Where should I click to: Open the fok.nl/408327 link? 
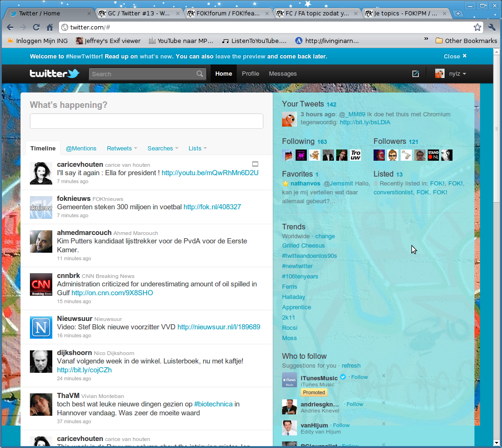pos(212,207)
